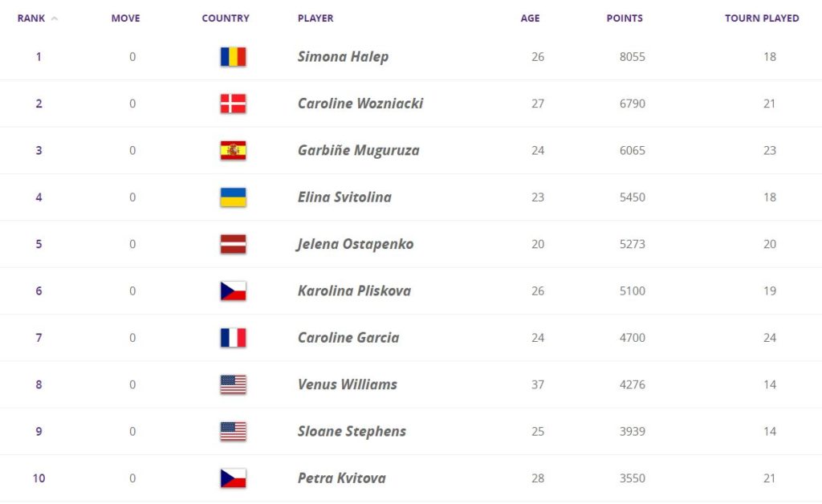Toggle sort arrow next to RANK header
Screen dimensions: 822x504
[54, 18]
